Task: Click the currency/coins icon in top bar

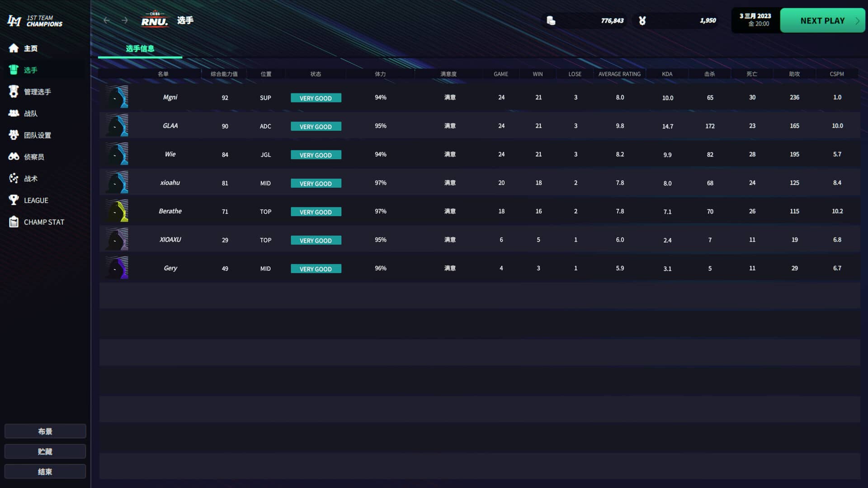Action: 550,20
